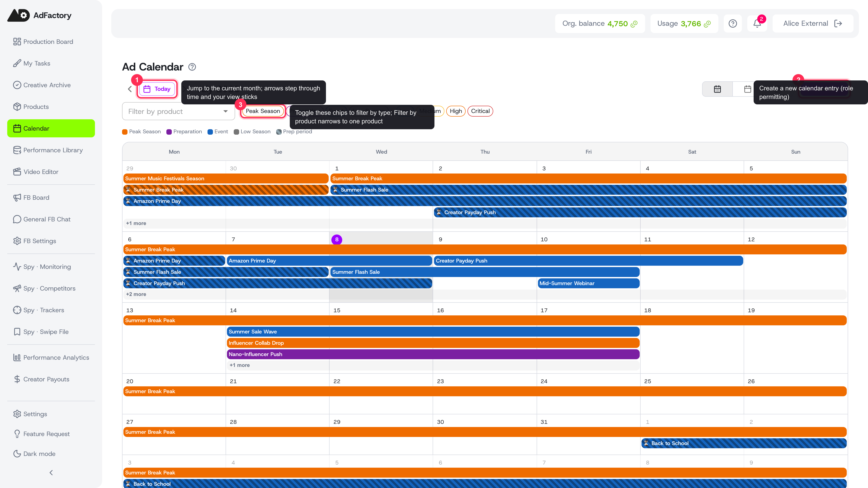Open My Tasks in the sidebar
868x488 pixels.
(x=51, y=63)
